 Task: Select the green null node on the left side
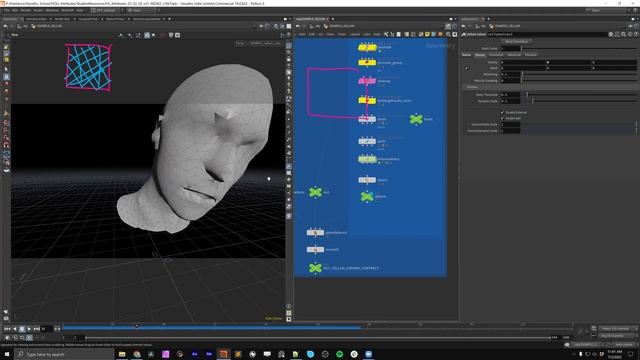pyautogui.click(x=315, y=192)
